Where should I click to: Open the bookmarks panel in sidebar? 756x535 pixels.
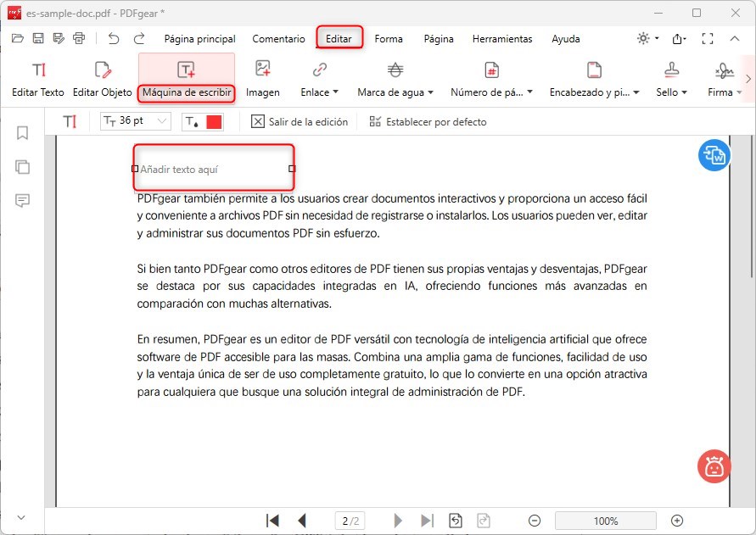pos(22,133)
